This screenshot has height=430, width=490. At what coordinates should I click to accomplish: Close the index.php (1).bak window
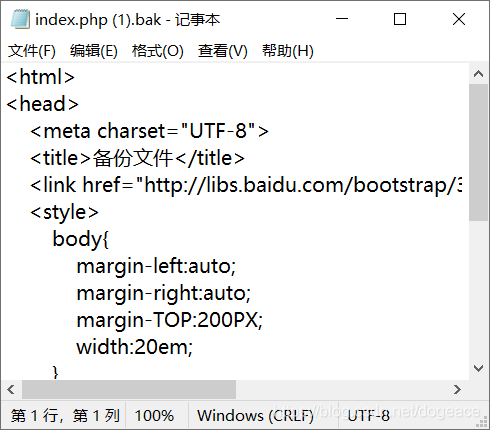[459, 19]
